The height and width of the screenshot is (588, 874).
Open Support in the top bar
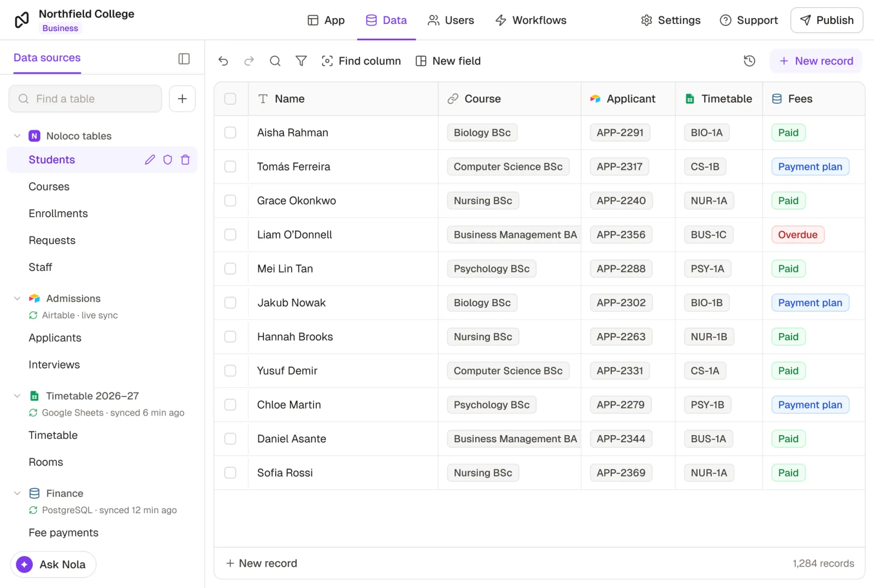(x=748, y=20)
